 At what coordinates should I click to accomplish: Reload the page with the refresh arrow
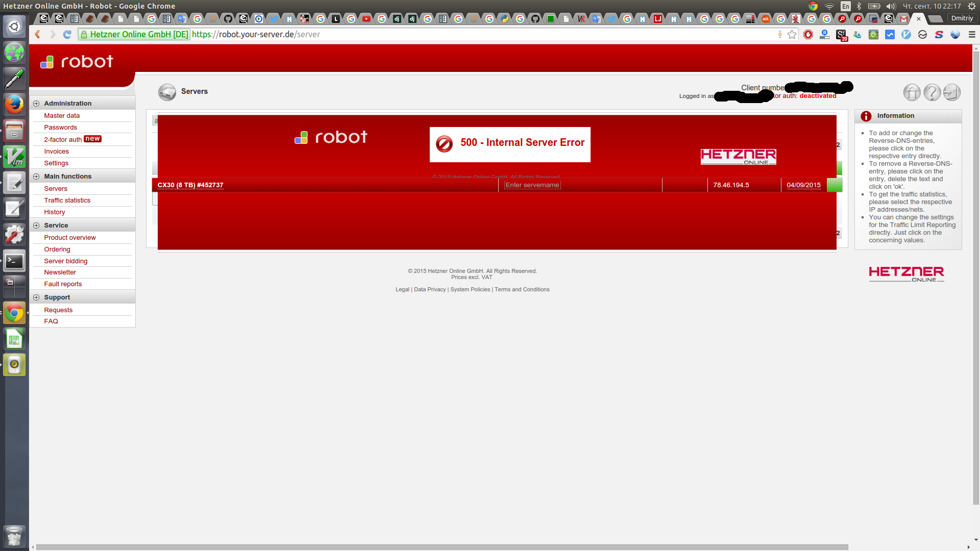(x=67, y=35)
